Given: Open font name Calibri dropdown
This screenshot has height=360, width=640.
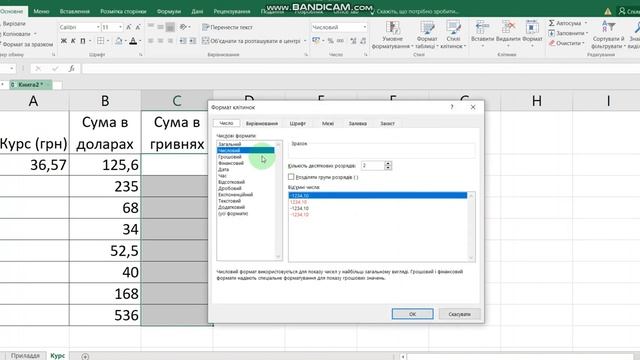Looking at the screenshot, I should 98,27.
